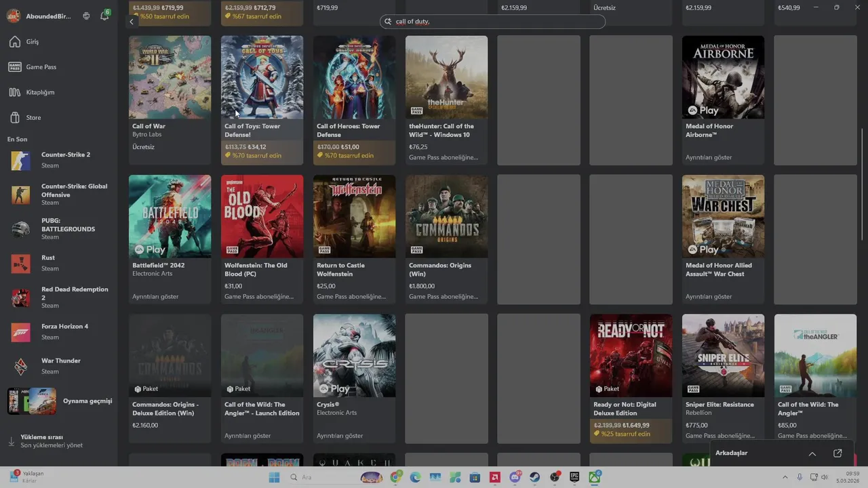Open Game Pass in the sidebar
This screenshot has height=488, width=868.
tap(58, 67)
